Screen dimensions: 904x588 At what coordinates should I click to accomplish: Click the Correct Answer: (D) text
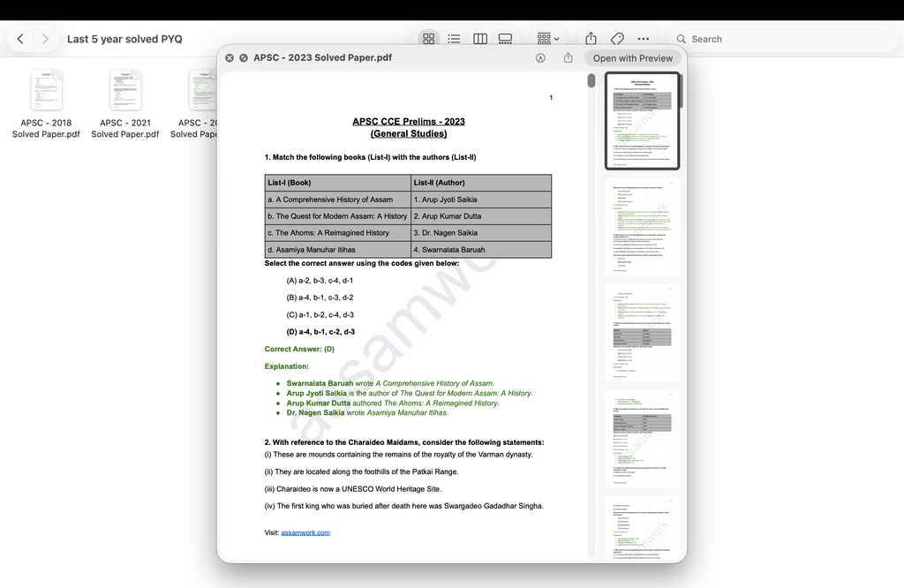299,349
